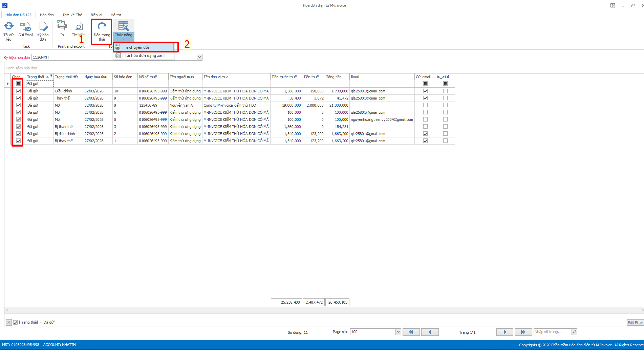Click the Gửi Email icon

click(26, 26)
